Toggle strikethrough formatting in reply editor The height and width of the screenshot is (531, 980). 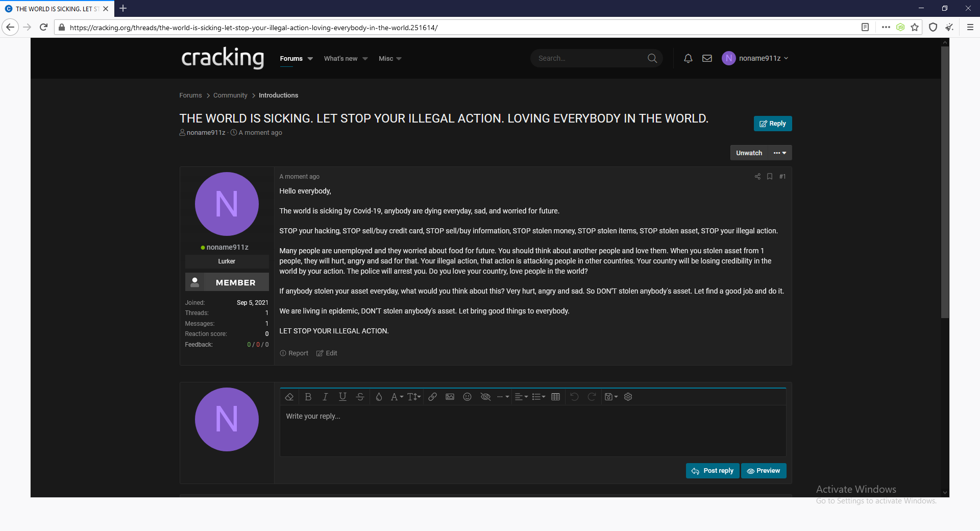coord(360,397)
